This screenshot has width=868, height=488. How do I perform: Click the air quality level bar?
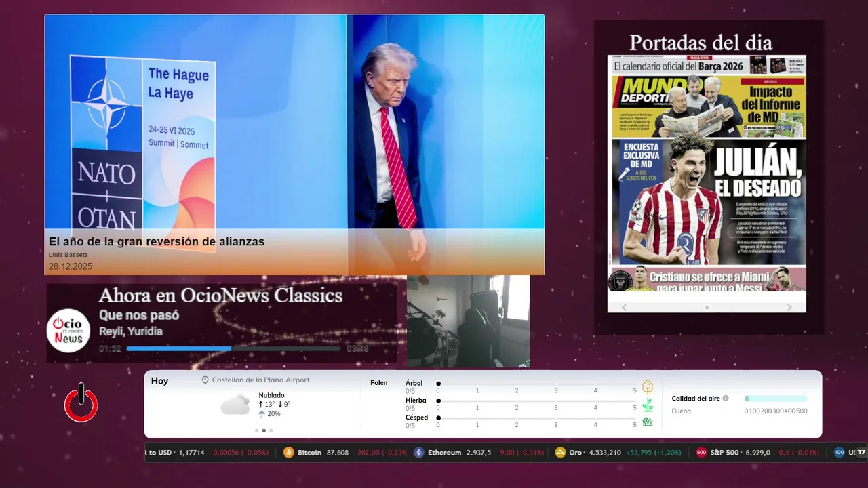point(776,399)
